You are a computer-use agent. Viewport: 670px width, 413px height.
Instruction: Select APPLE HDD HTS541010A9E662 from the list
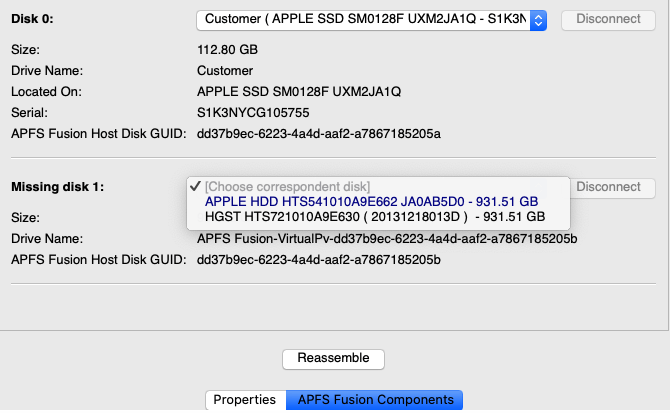pos(371,202)
